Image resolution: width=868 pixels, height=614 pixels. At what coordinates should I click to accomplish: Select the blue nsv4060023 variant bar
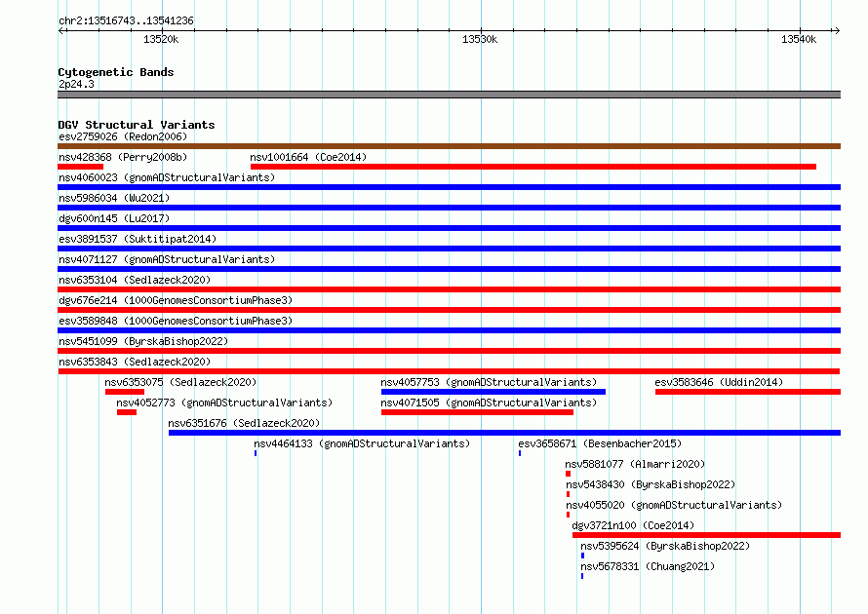pyautogui.click(x=449, y=187)
